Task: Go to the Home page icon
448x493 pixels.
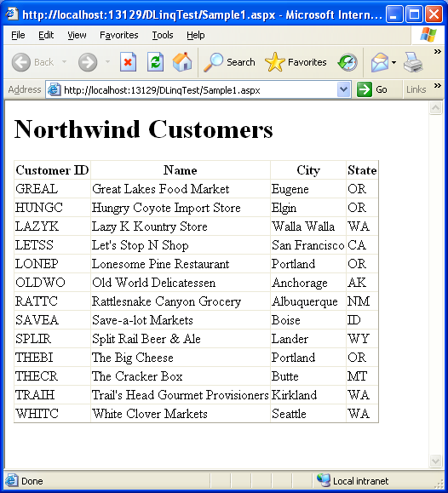Action: click(x=182, y=62)
